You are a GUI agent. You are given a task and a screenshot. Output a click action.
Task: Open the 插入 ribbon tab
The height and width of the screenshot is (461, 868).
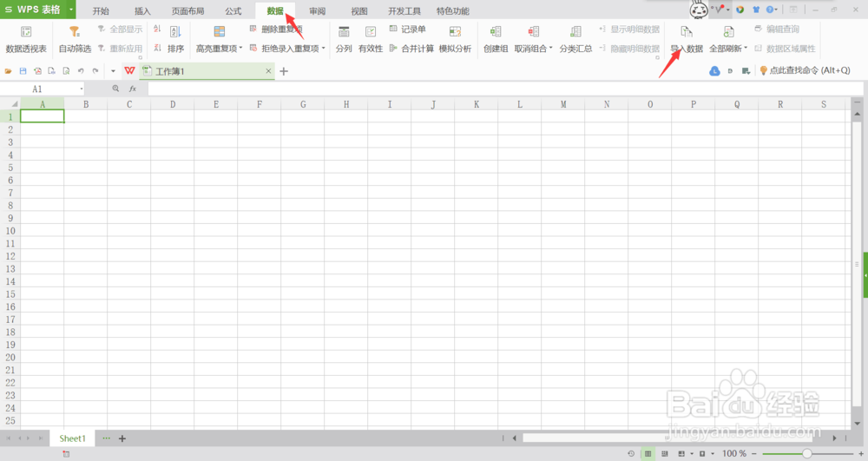(x=142, y=11)
